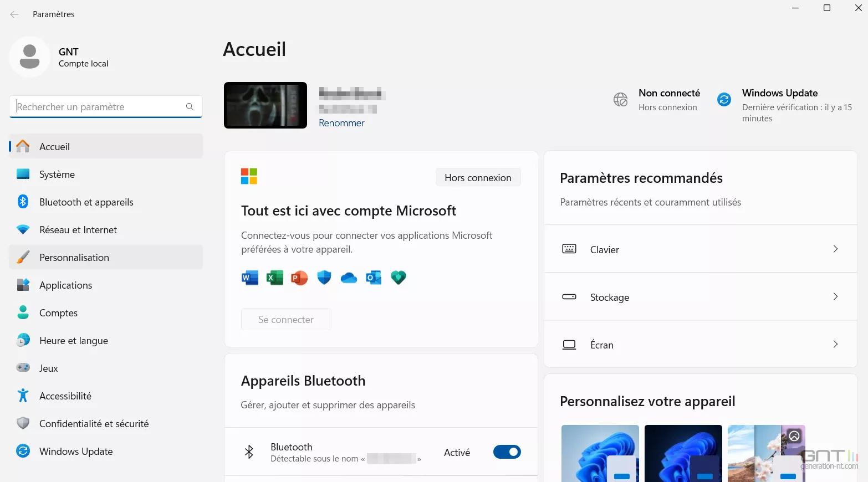Open the Écran row chevron

(835, 344)
